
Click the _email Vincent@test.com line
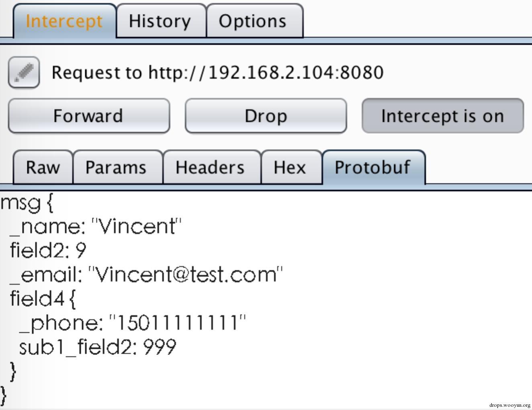[146, 275]
